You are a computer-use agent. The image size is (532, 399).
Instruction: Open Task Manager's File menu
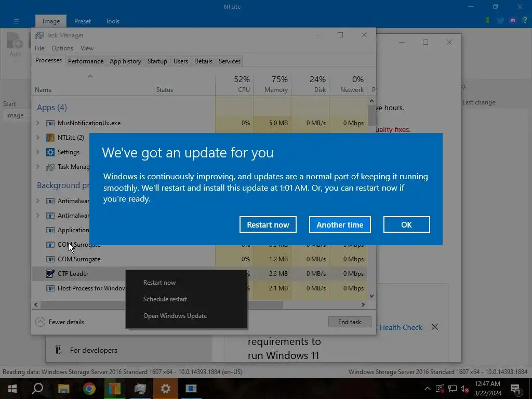39,48
